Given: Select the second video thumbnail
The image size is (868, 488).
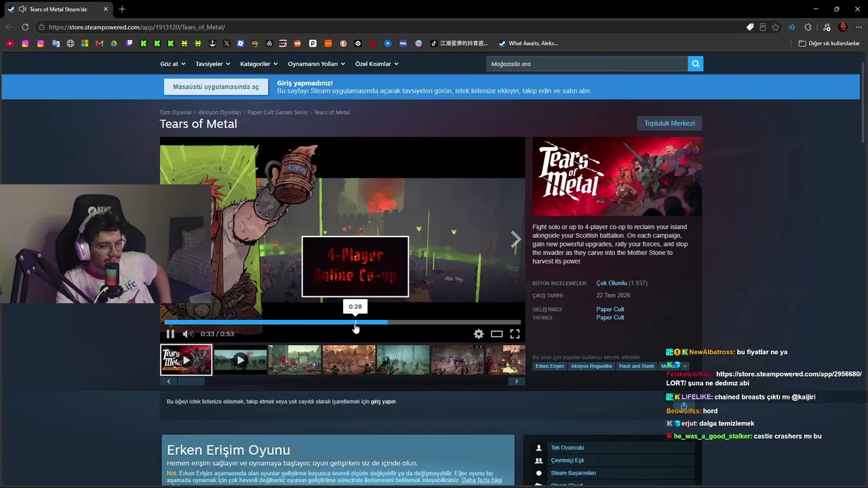Looking at the screenshot, I should (240, 360).
